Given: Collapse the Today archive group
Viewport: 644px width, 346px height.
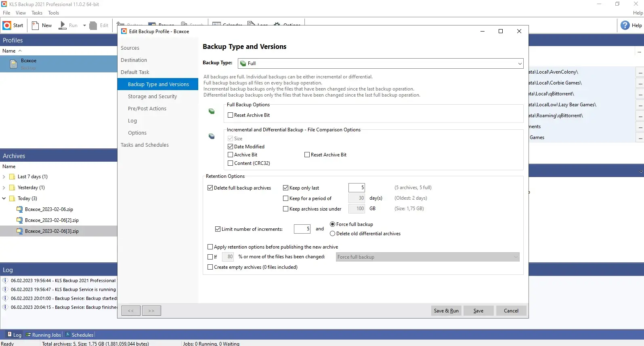Looking at the screenshot, I should coord(4,198).
